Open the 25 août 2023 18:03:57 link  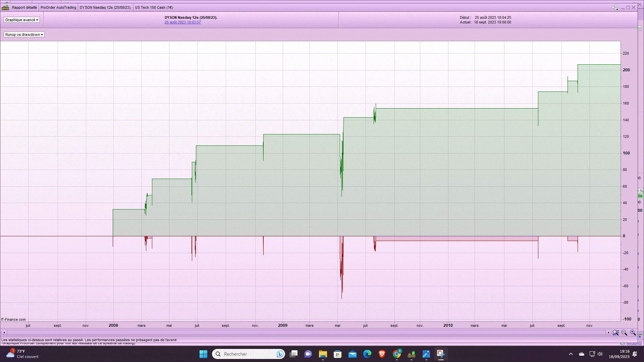(x=183, y=22)
